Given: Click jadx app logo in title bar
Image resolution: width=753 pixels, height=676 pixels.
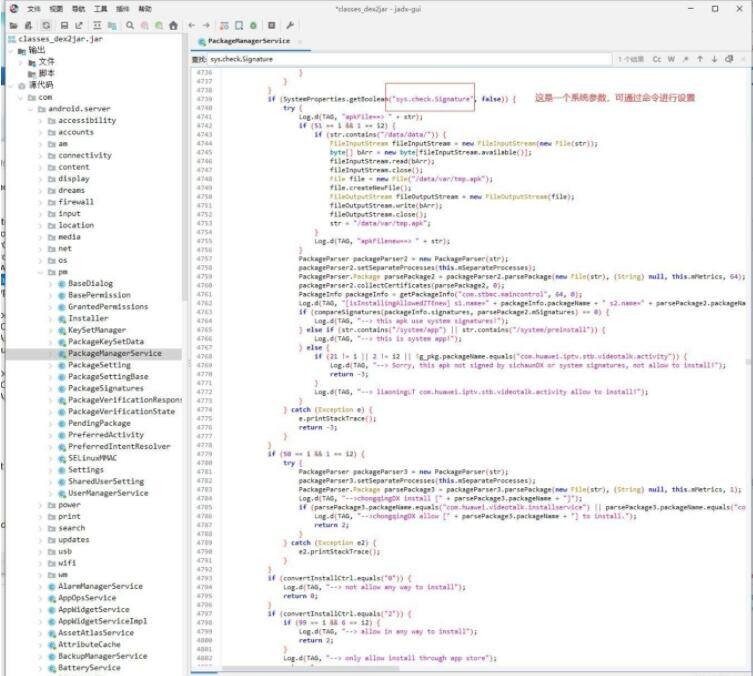Looking at the screenshot, I should [14, 9].
